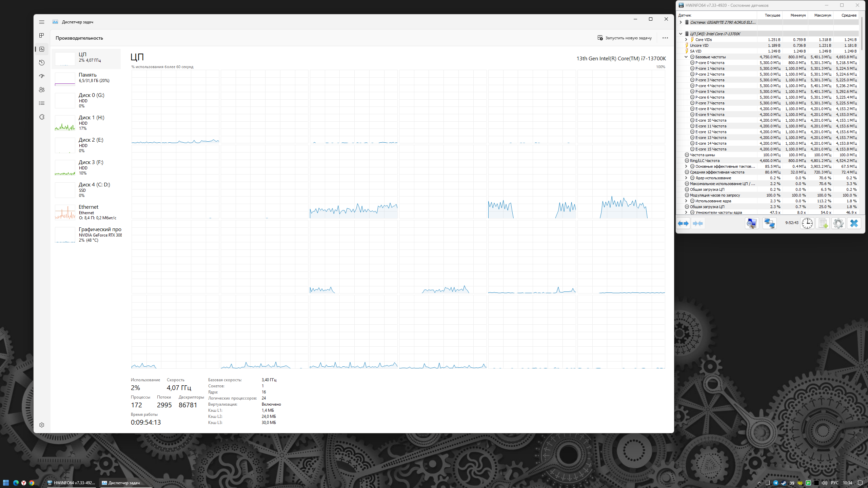Open HWiNFO remote network monitors icon
868x488 pixels.
coord(769,223)
